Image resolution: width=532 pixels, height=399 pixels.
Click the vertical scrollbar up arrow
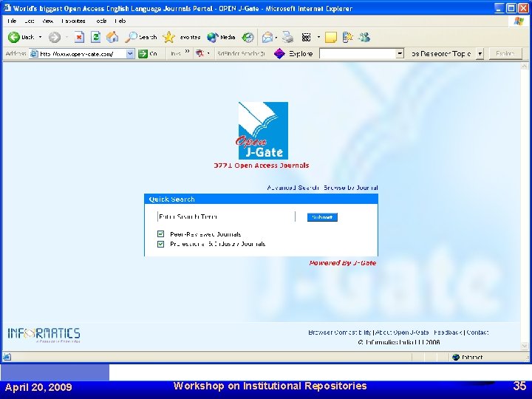tap(525, 66)
